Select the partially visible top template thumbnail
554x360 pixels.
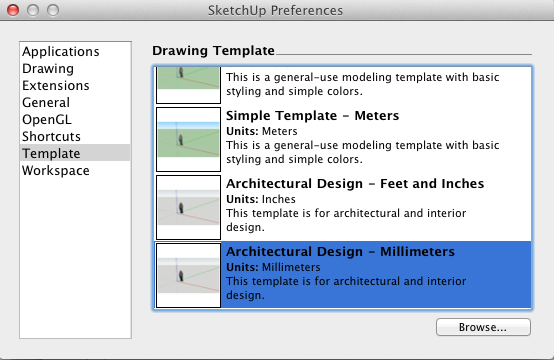click(x=188, y=85)
